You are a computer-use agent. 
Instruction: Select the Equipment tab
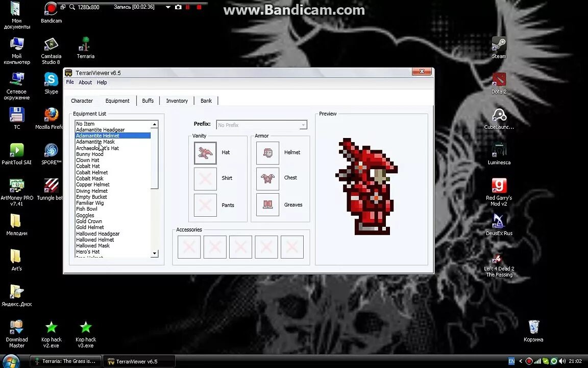coord(117,101)
